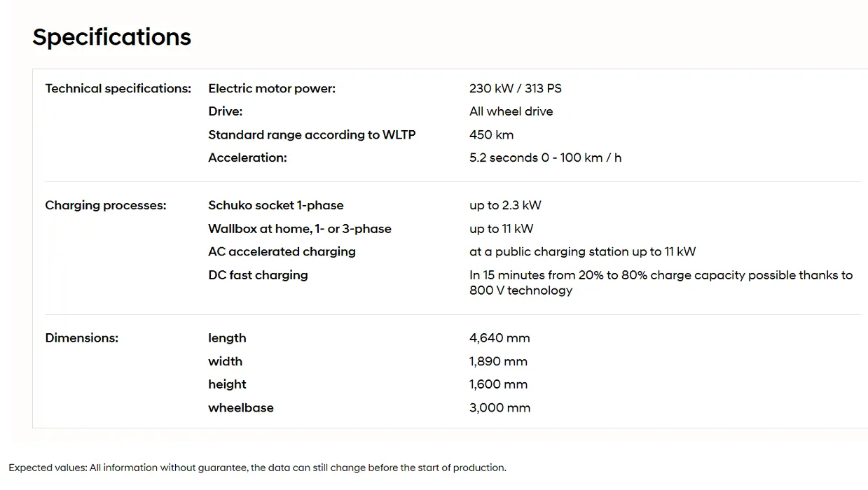Click the Schuko socket 1-phase label
This screenshot has height=490, width=868.
(276, 205)
